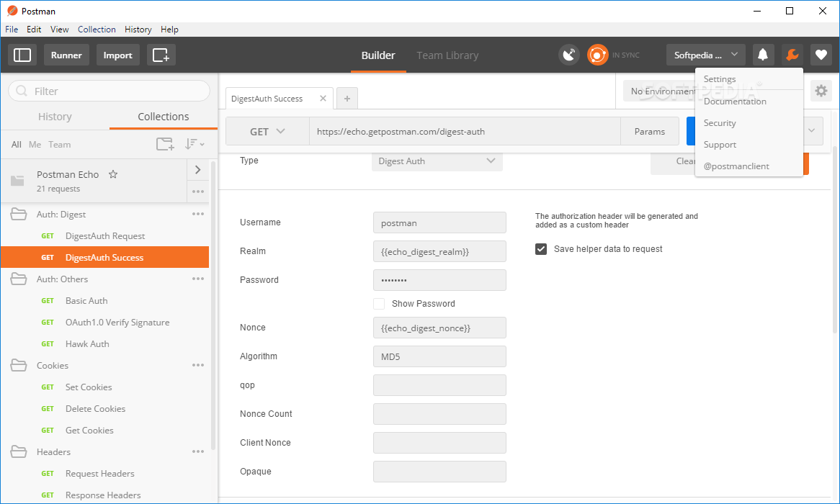Viewport: 840px width, 504px height.
Task: Star the Postman Echo collection
Action: click(113, 174)
